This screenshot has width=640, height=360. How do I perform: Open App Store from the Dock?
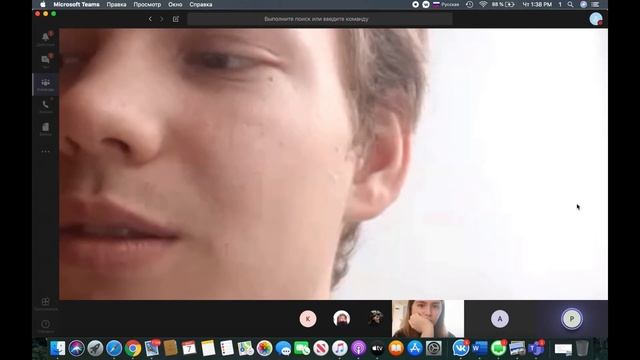(x=415, y=348)
